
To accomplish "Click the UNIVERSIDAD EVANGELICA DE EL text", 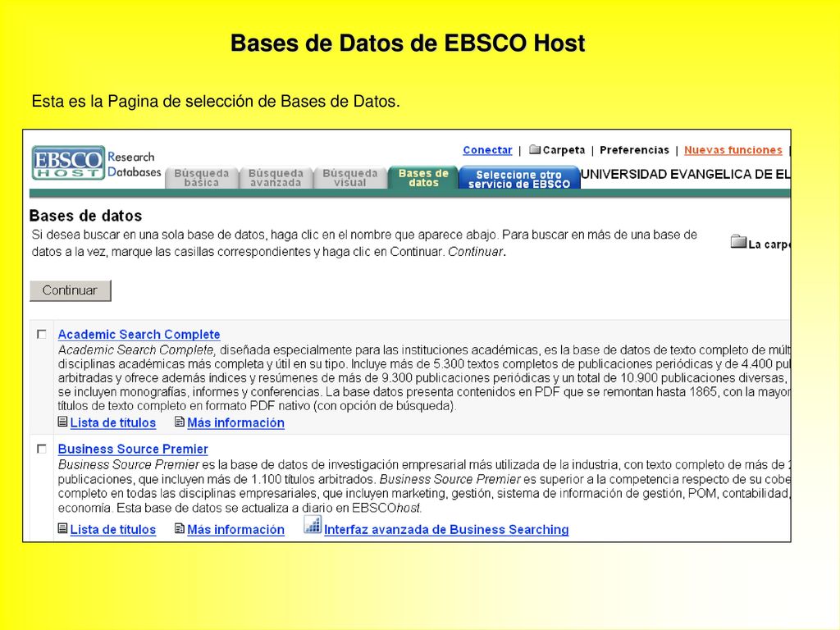I will tap(686, 174).
